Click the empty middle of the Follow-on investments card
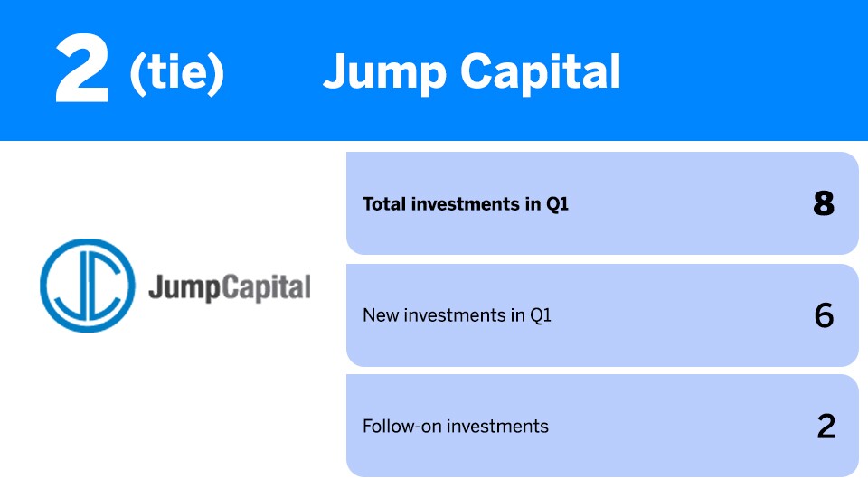This screenshot has width=868, height=488. 678,427
